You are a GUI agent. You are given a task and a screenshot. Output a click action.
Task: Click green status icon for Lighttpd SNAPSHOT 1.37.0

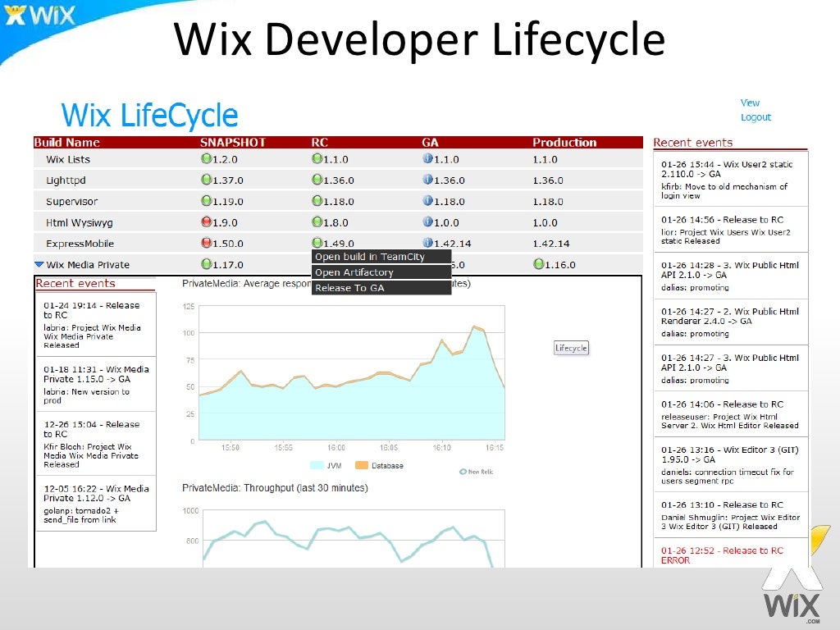tap(206, 180)
